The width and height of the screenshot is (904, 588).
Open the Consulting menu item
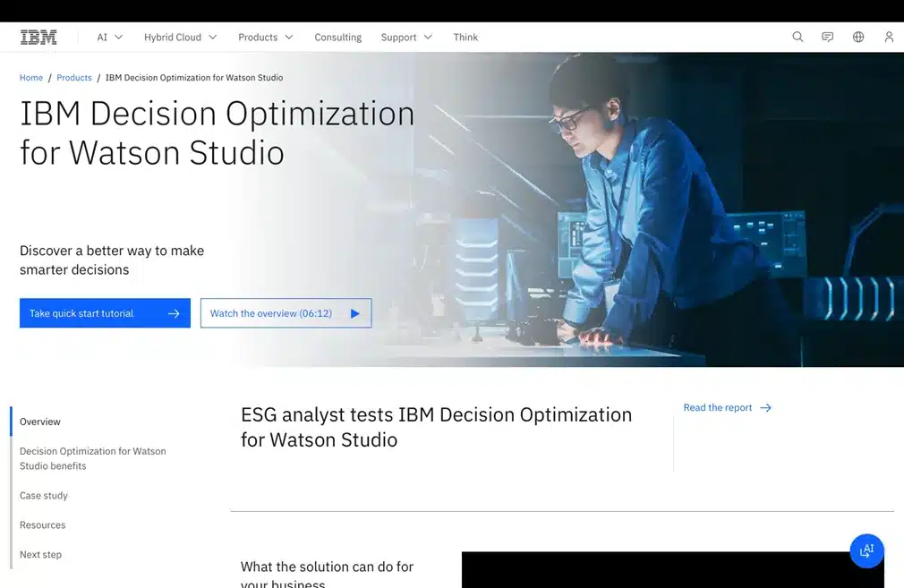(x=338, y=38)
